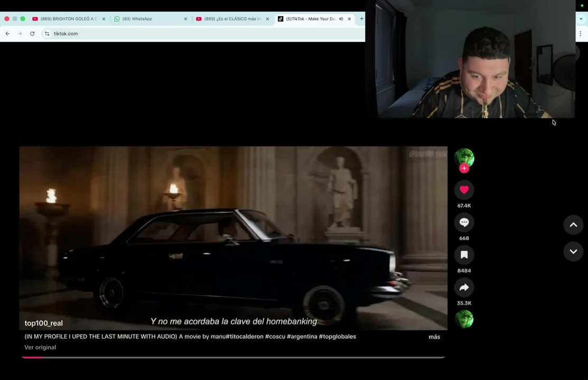Open a new browser tab
This screenshot has width=588, height=380.
point(361,18)
